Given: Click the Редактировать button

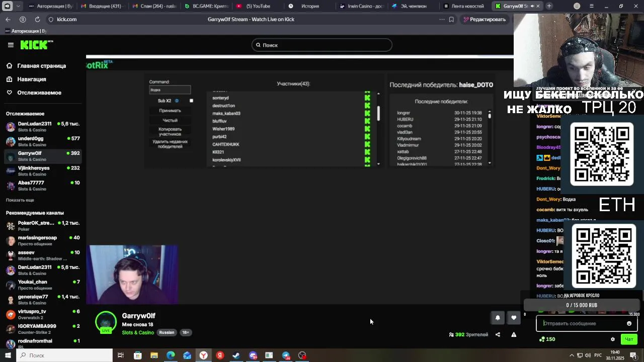Looking at the screenshot, I should [x=485, y=19].
